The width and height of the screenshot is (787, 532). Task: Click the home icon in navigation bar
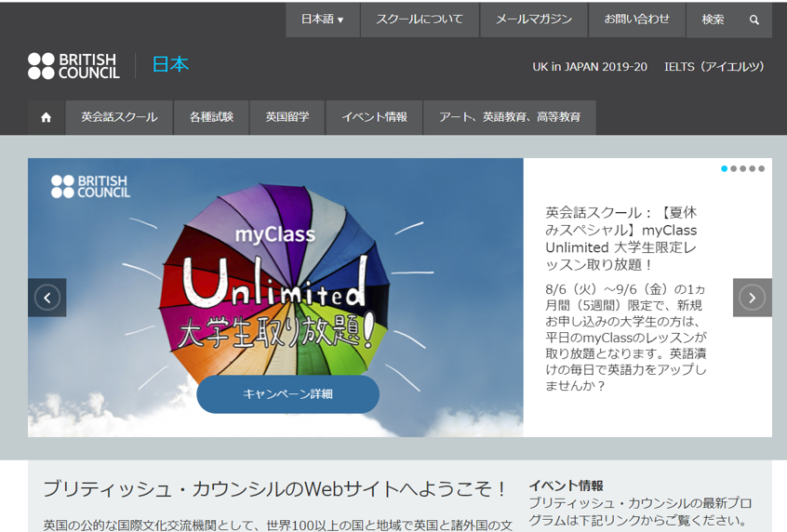[x=47, y=117]
